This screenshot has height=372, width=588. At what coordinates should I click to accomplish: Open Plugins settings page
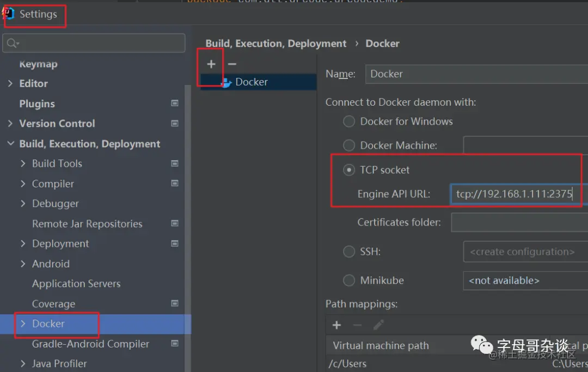(37, 104)
